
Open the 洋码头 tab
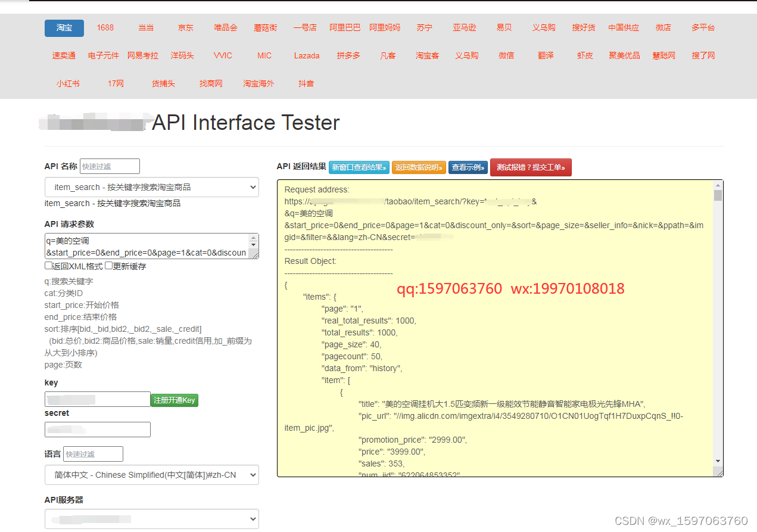(x=182, y=56)
